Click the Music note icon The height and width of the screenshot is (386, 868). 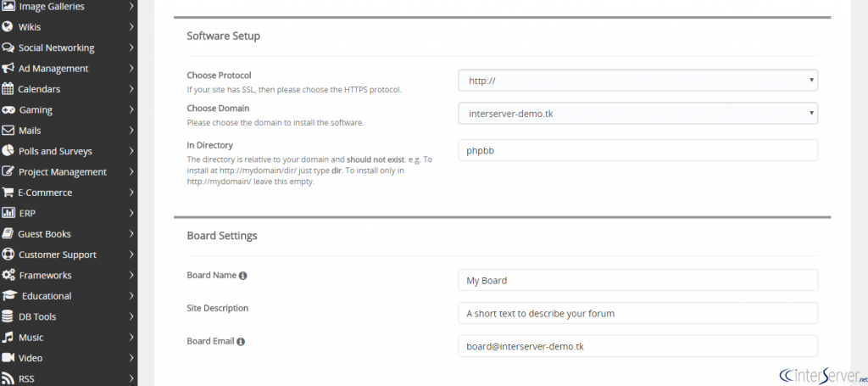[x=7, y=337]
